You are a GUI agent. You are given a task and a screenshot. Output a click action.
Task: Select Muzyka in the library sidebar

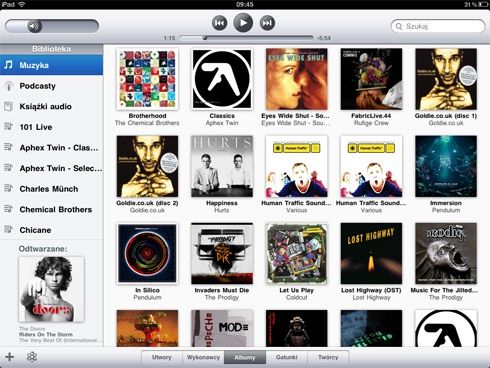click(51, 65)
